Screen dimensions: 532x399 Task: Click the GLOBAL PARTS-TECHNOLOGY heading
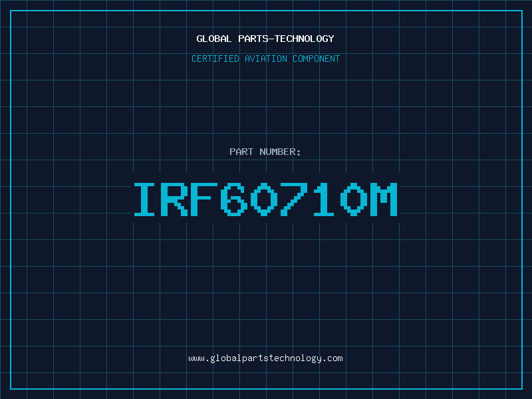click(265, 39)
